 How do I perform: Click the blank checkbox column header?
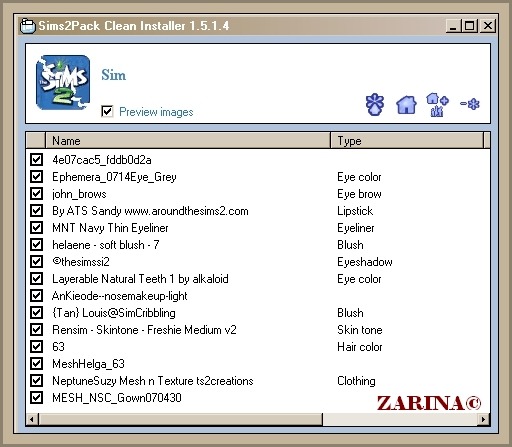(x=35, y=140)
